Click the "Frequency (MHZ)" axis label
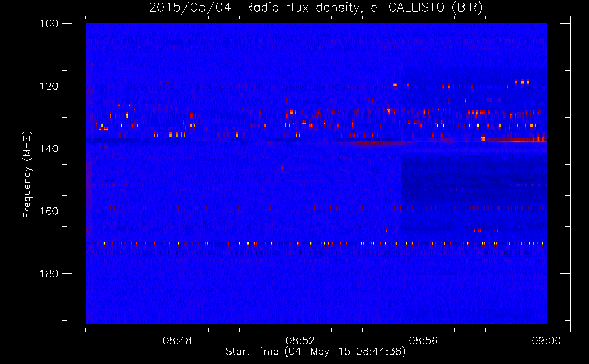This screenshot has height=364, width=589. pyautogui.click(x=27, y=175)
